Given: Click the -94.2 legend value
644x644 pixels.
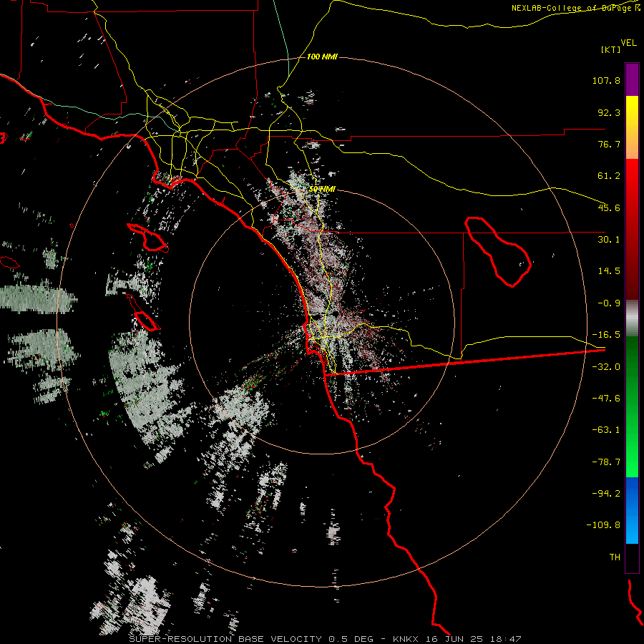Looking at the screenshot, I should pyautogui.click(x=606, y=494).
